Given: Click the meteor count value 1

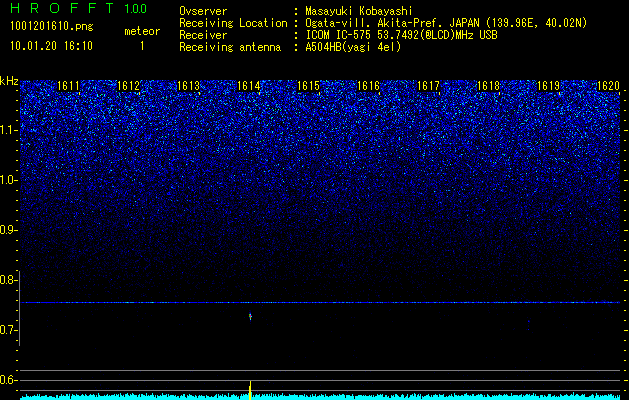Looking at the screenshot, I should pos(142,46).
